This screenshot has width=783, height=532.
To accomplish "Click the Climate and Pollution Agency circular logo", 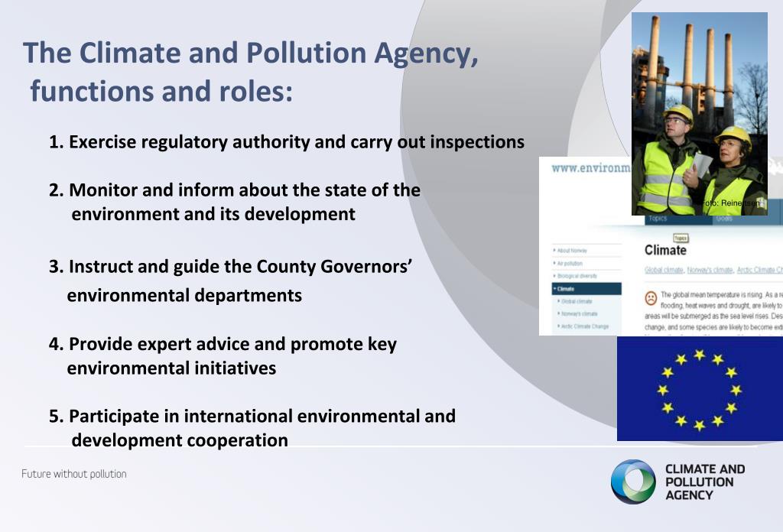I will click(x=633, y=482).
